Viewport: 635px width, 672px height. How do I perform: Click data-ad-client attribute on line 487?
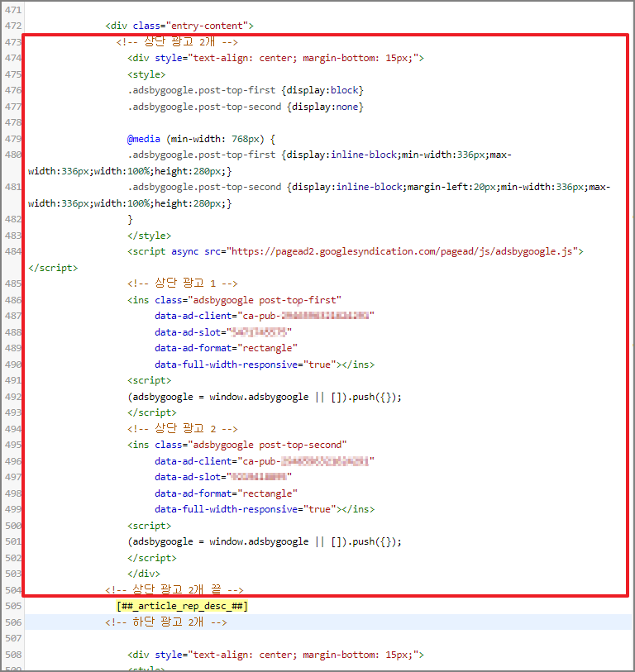pos(264,316)
